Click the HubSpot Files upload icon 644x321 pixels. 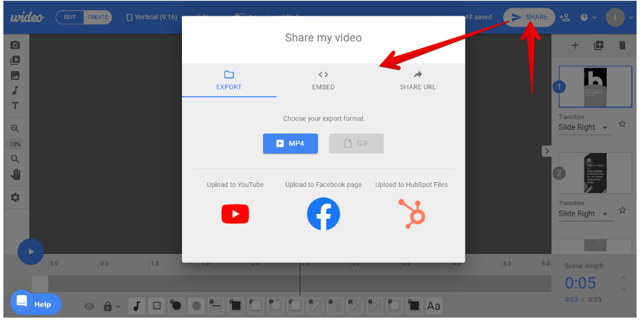pyautogui.click(x=411, y=215)
